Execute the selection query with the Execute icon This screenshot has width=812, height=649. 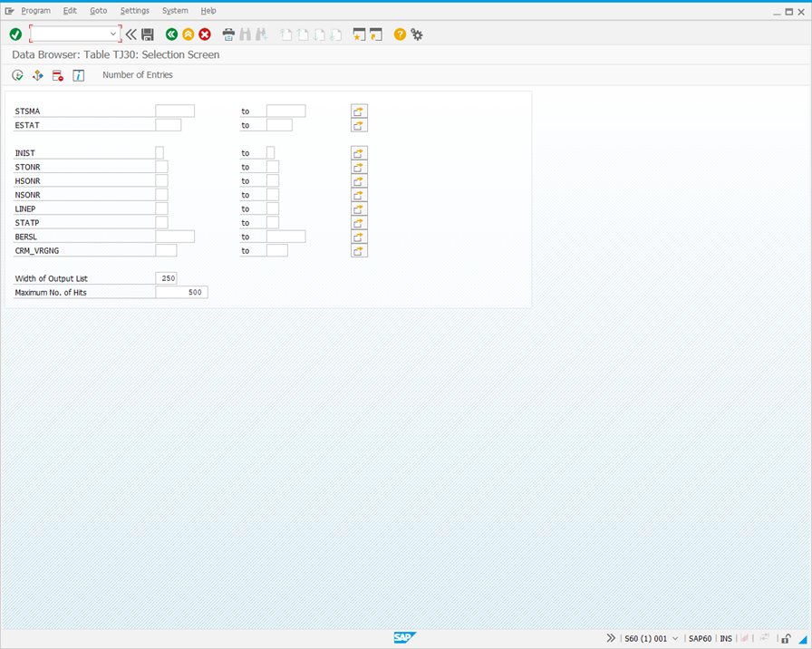click(17, 75)
